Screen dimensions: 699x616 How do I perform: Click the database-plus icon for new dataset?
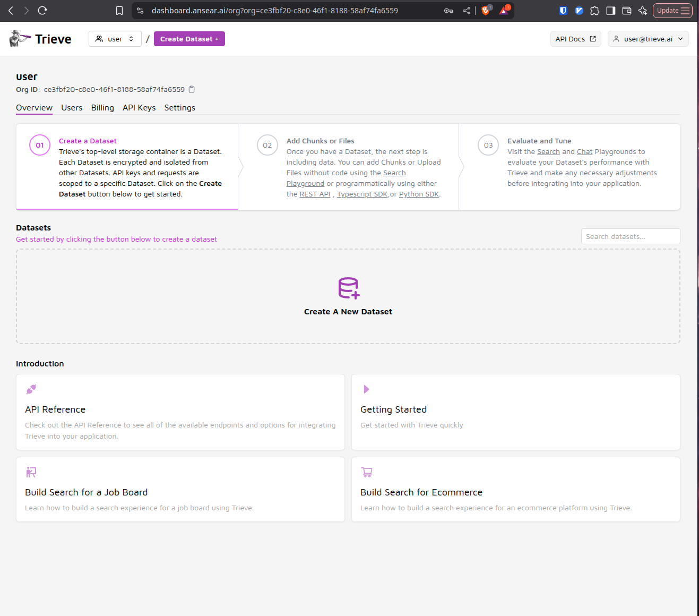[349, 288]
